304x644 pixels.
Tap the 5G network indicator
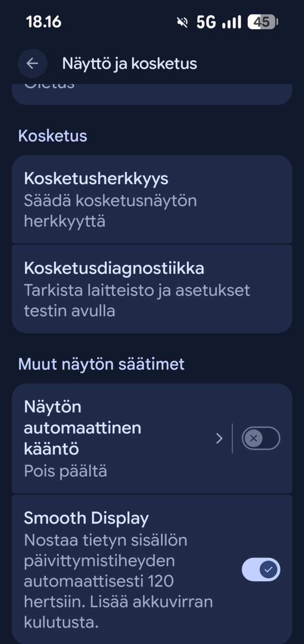pos(207,22)
